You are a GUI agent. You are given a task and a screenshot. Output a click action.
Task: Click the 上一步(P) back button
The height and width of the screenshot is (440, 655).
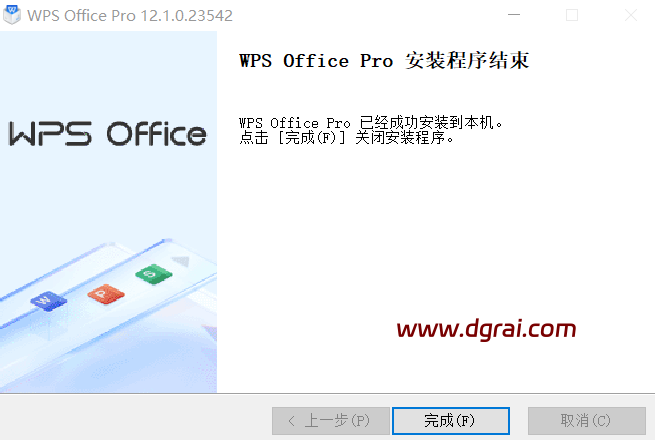(x=331, y=421)
